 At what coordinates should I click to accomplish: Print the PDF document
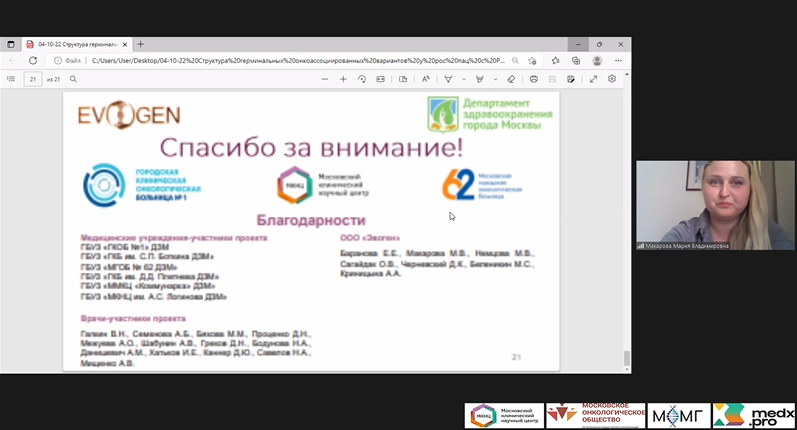(534, 79)
